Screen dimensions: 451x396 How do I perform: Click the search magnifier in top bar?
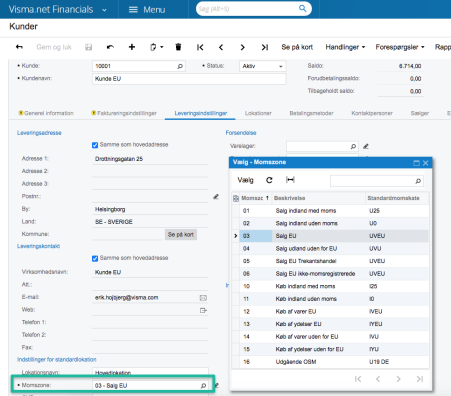point(302,8)
